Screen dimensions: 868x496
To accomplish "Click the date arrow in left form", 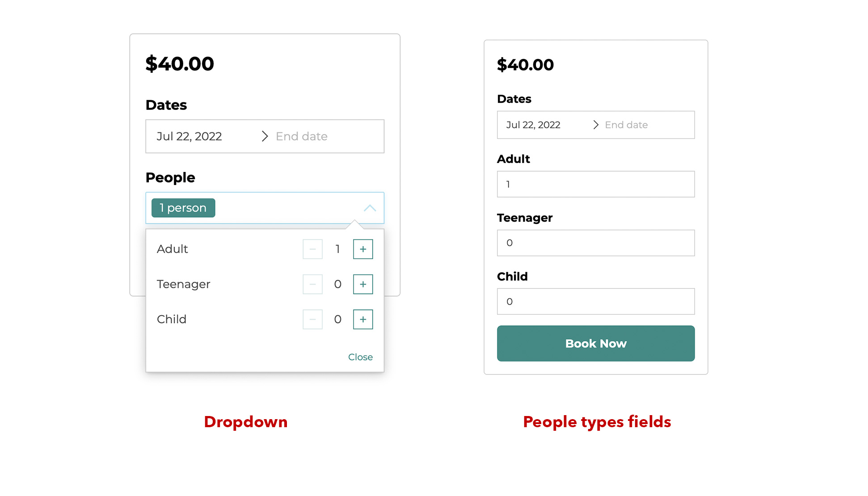I will [265, 136].
